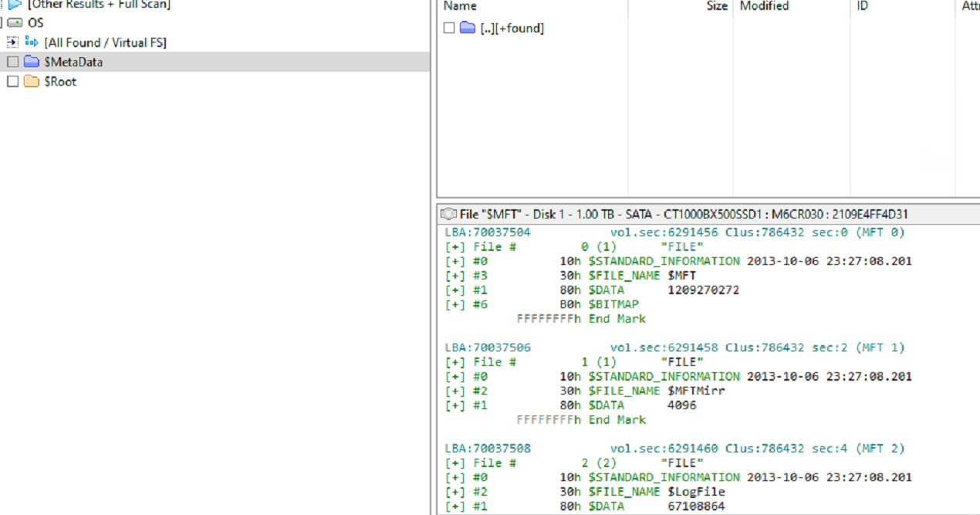Click the blue $MetaData folder icon
Viewport: 980px width, 515px height.
[32, 62]
